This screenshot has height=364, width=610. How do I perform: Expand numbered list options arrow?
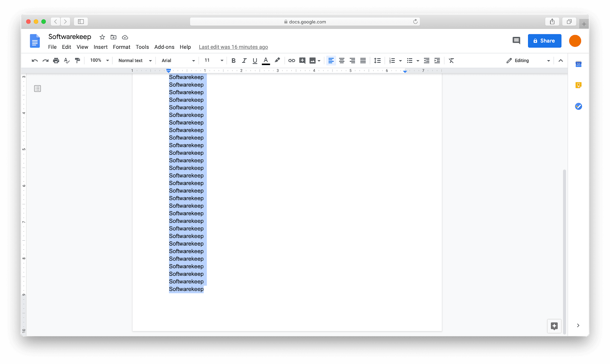click(x=400, y=61)
